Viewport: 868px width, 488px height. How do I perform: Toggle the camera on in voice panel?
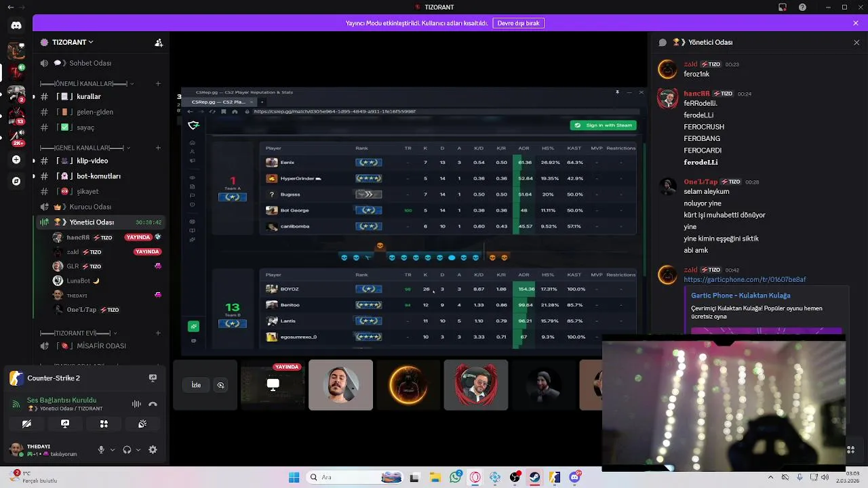point(26,424)
